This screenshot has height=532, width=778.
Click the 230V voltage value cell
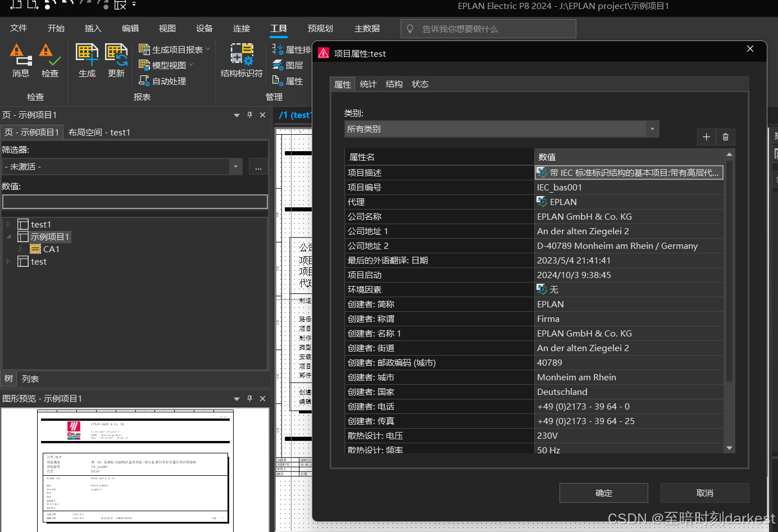[x=629, y=435]
